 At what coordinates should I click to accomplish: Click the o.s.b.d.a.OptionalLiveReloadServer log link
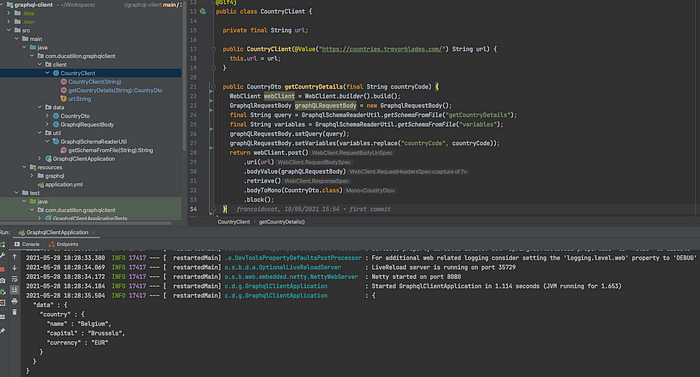pos(283,268)
